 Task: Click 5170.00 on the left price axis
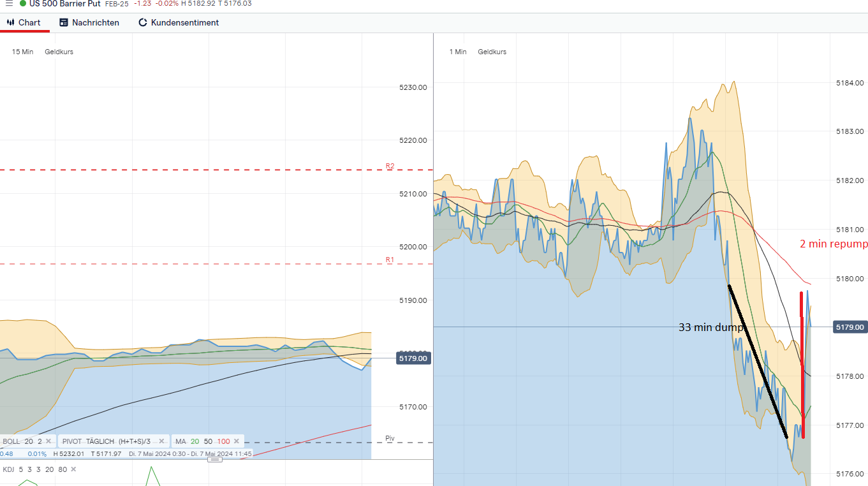tap(413, 407)
